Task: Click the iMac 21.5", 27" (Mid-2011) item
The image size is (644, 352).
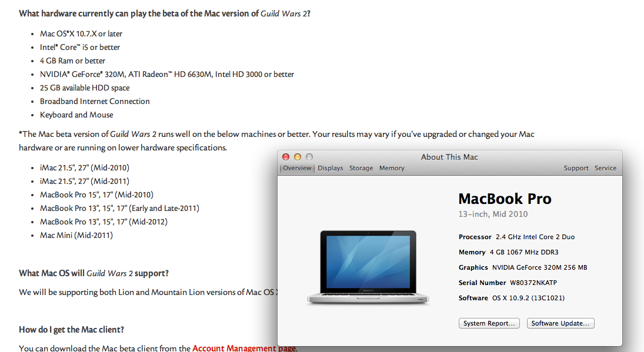Action: click(84, 182)
